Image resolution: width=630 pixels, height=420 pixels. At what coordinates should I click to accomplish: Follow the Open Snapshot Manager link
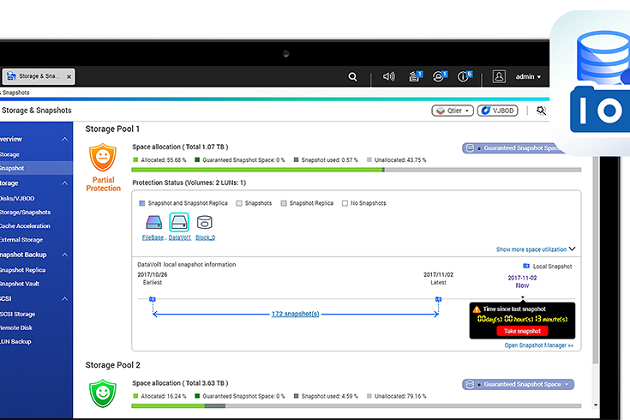[539, 345]
